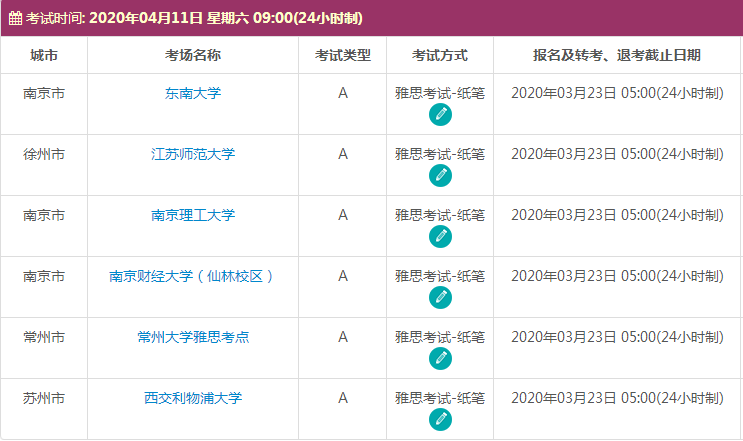
Task: Click the pencil icon in the 西交利物浦大学 row
Action: click(x=440, y=420)
